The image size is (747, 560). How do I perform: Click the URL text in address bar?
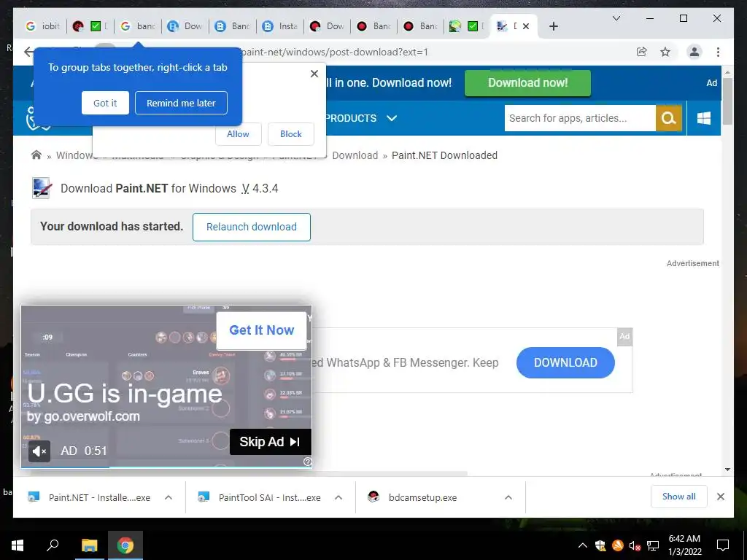pyautogui.click(x=335, y=52)
